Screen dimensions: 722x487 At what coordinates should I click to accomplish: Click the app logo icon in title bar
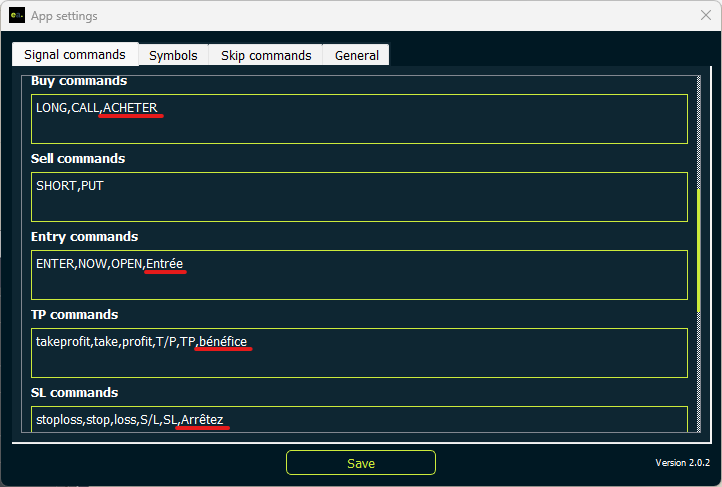(17, 16)
